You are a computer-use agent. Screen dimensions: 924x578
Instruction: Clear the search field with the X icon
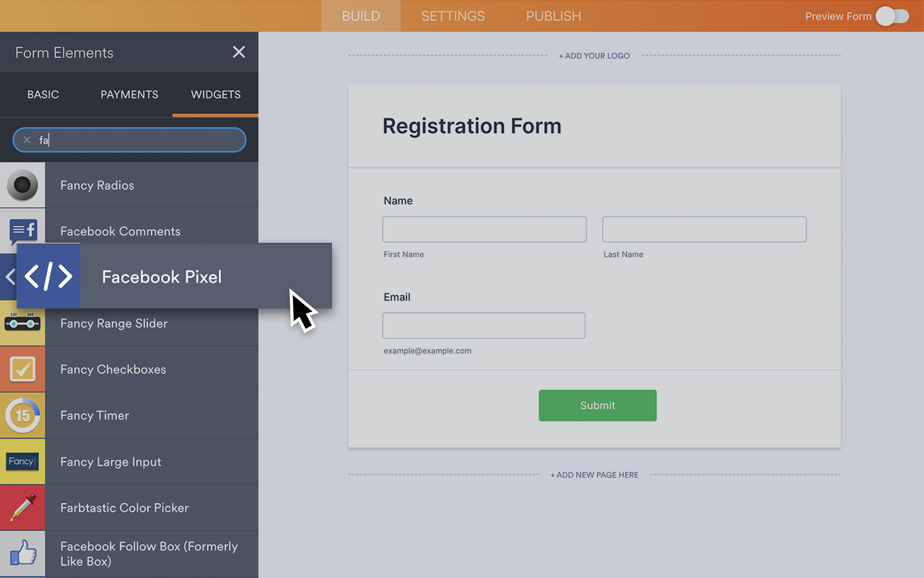[26, 139]
